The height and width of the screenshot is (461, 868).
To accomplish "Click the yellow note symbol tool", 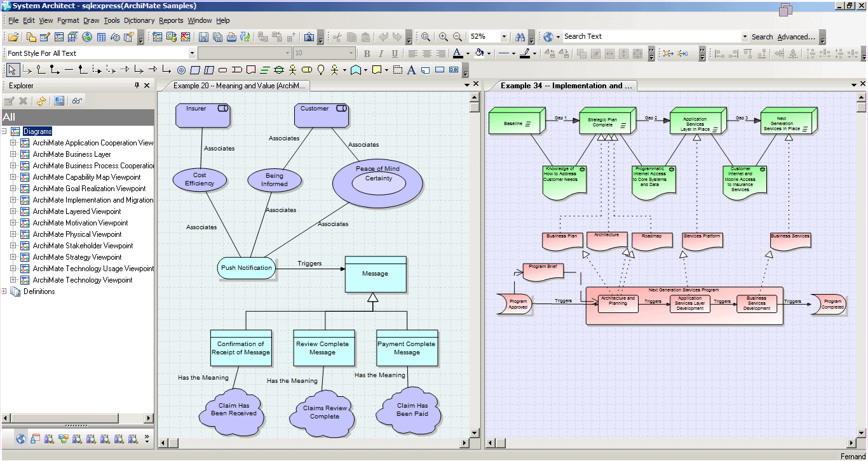I will pyautogui.click(x=376, y=70).
